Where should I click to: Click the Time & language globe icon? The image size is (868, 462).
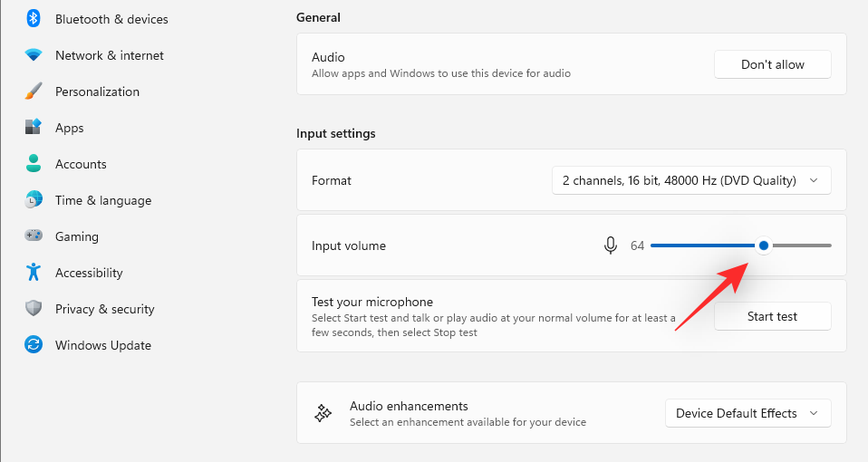coord(34,200)
